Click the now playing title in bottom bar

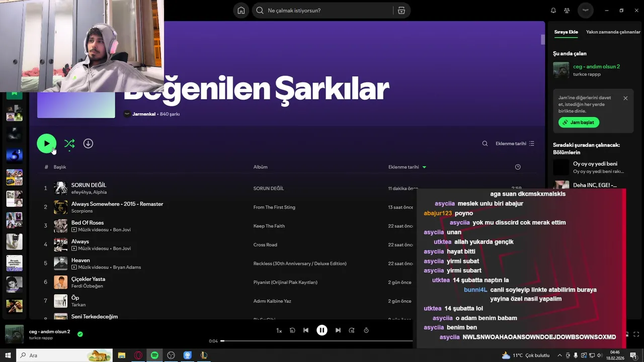coord(49,331)
